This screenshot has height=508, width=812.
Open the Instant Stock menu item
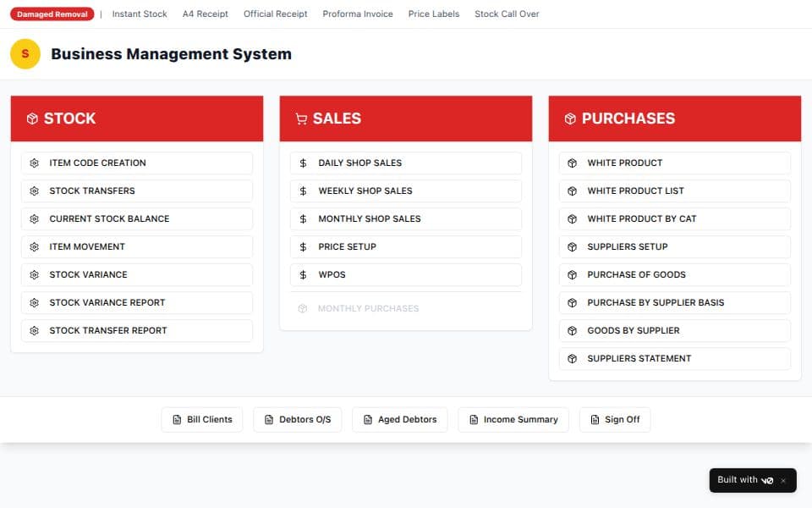[x=140, y=14]
